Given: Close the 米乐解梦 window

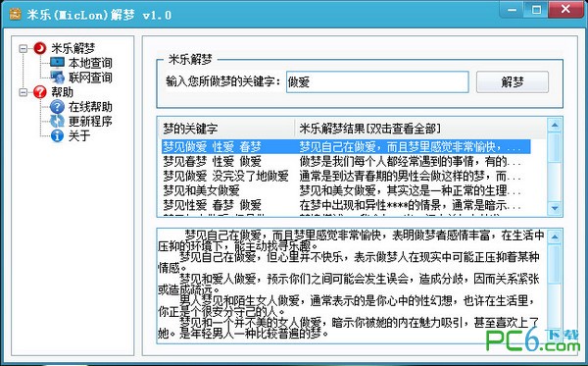Looking at the screenshot, I should coord(565,10).
